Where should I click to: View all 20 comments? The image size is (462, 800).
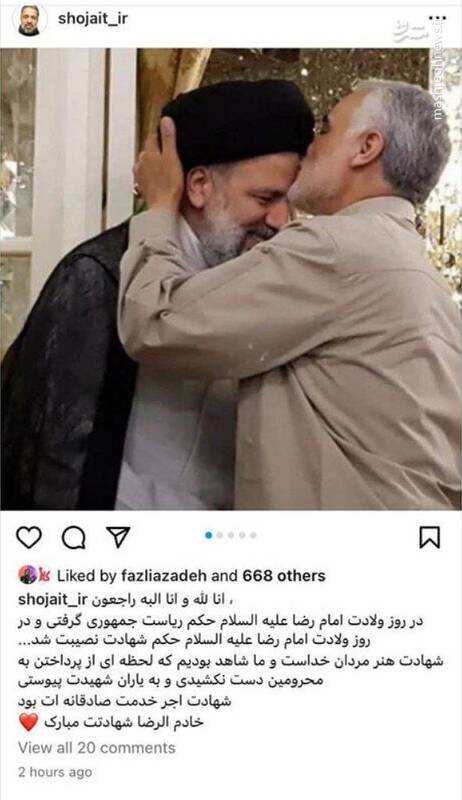[97, 748]
